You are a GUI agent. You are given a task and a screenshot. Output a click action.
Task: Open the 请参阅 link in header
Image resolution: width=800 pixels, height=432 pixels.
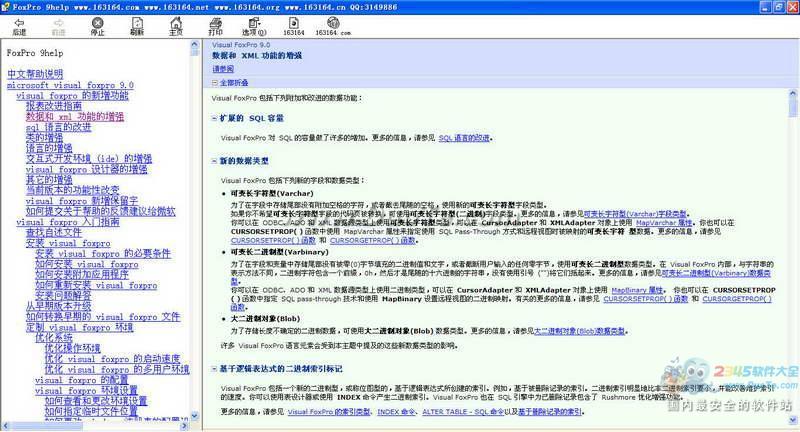click(223, 69)
